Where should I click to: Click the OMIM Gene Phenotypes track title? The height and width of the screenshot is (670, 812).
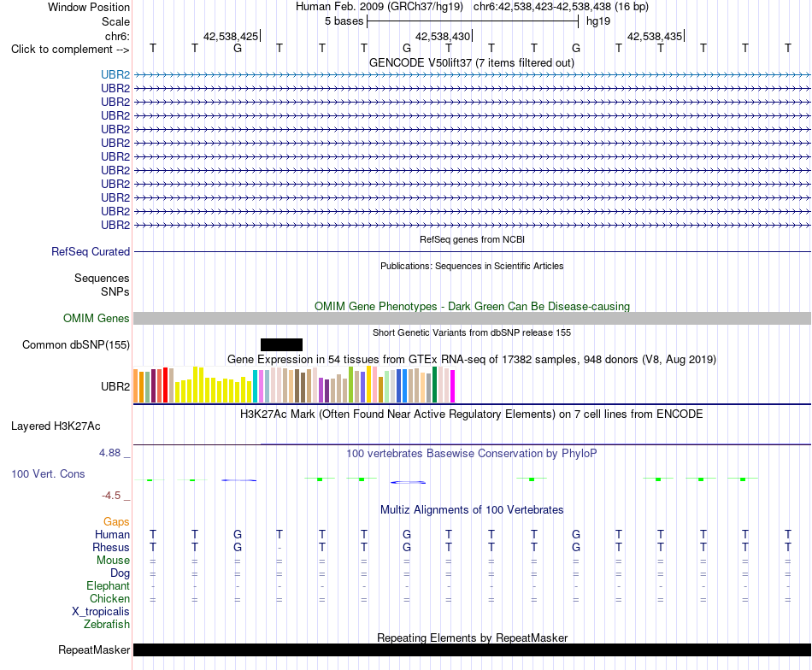[472, 306]
